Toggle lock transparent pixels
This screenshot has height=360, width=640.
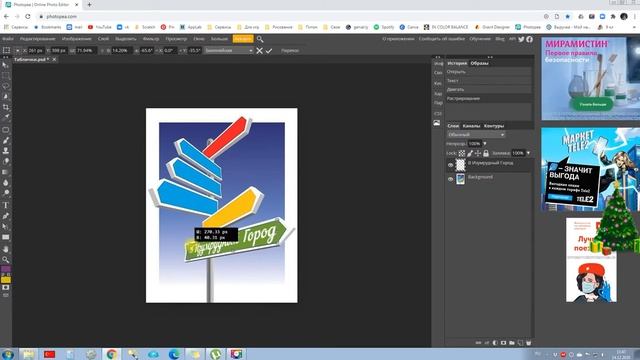[x=462, y=153]
